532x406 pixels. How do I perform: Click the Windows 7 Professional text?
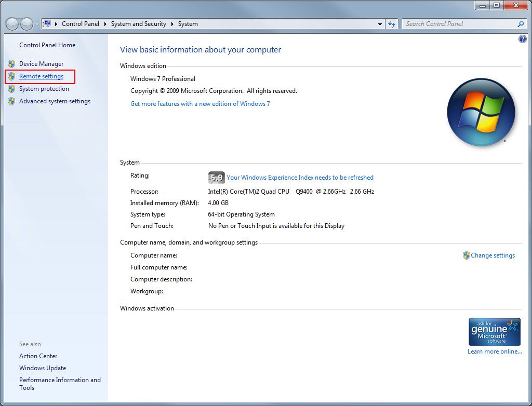[163, 79]
